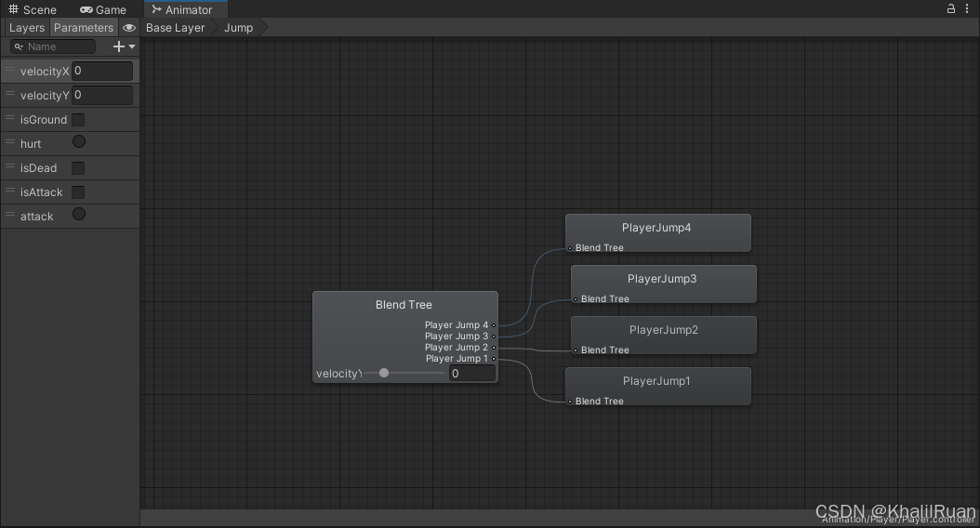The height and width of the screenshot is (528, 980).
Task: Click the Blend Tree velocityY value field
Action: point(472,373)
